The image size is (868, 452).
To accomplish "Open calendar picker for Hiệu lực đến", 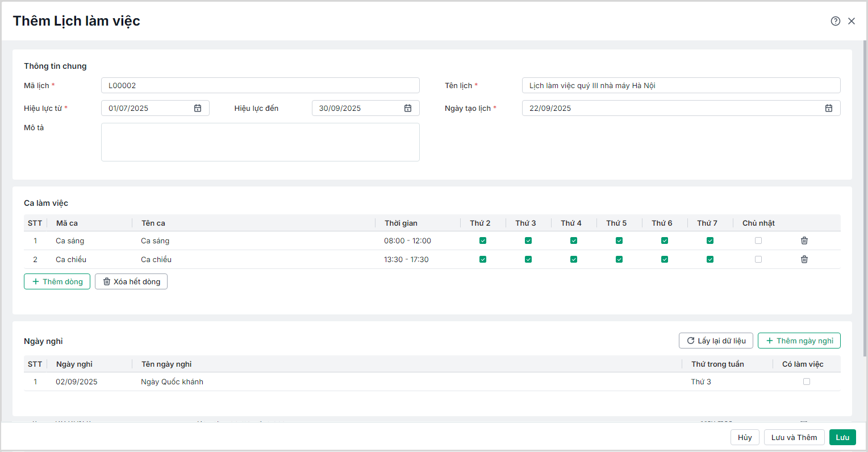I will [x=408, y=108].
